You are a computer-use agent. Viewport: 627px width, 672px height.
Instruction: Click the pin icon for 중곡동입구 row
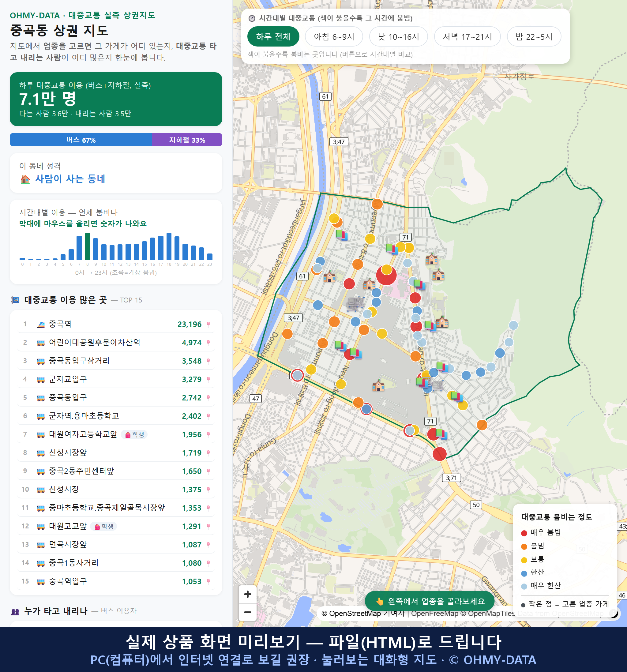coord(208,398)
